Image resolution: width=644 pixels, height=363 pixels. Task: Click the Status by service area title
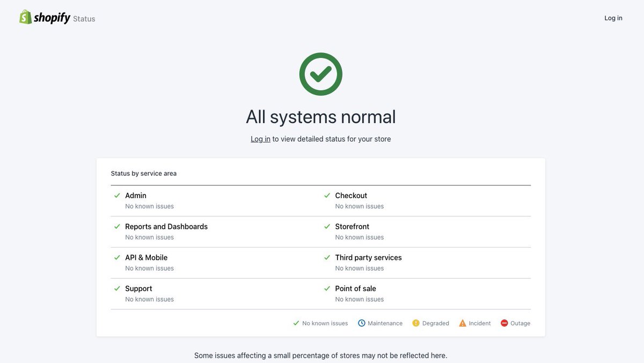144,173
